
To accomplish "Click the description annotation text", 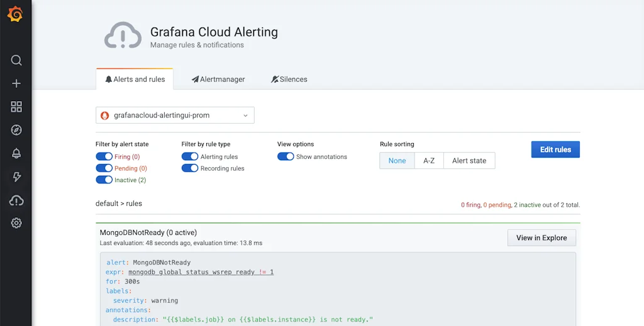I will (x=243, y=320).
